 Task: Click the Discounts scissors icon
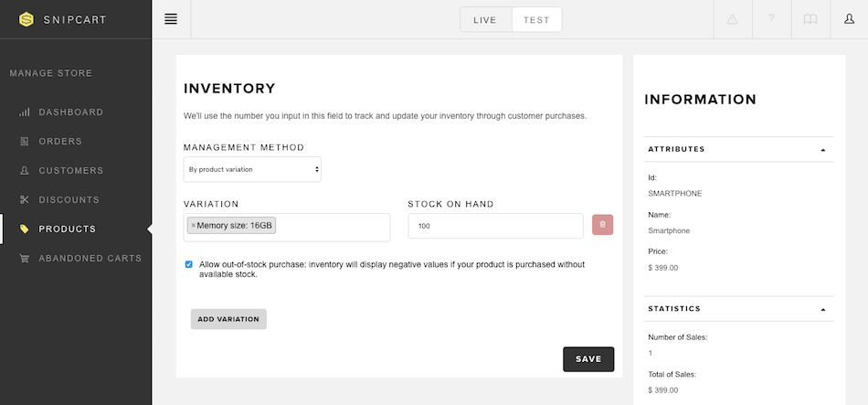point(24,199)
